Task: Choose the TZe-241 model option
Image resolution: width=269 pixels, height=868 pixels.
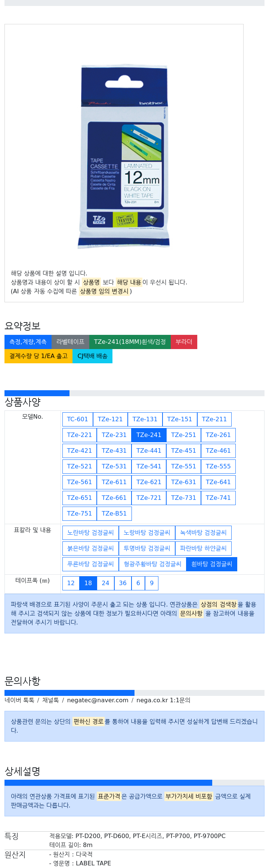Action: point(149,435)
